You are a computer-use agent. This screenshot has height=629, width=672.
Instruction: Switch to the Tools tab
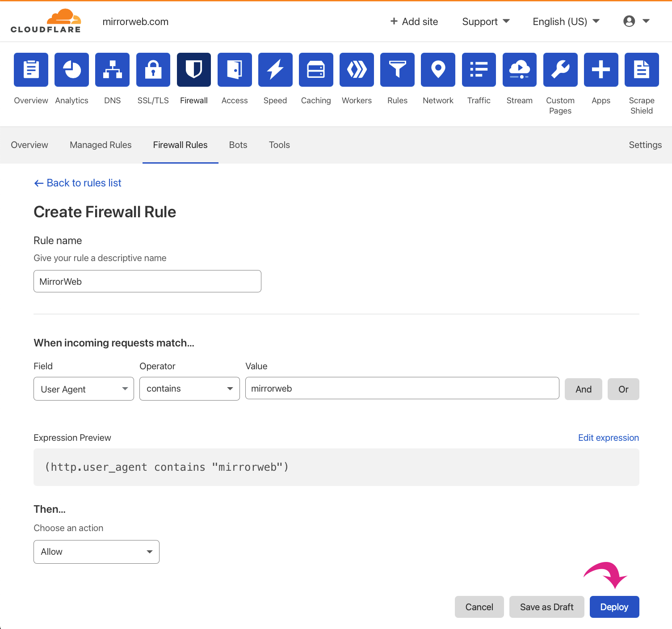[279, 145]
